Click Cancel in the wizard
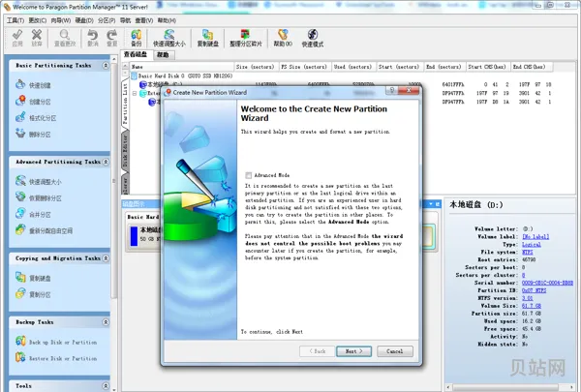This screenshot has width=581, height=392. coord(395,351)
